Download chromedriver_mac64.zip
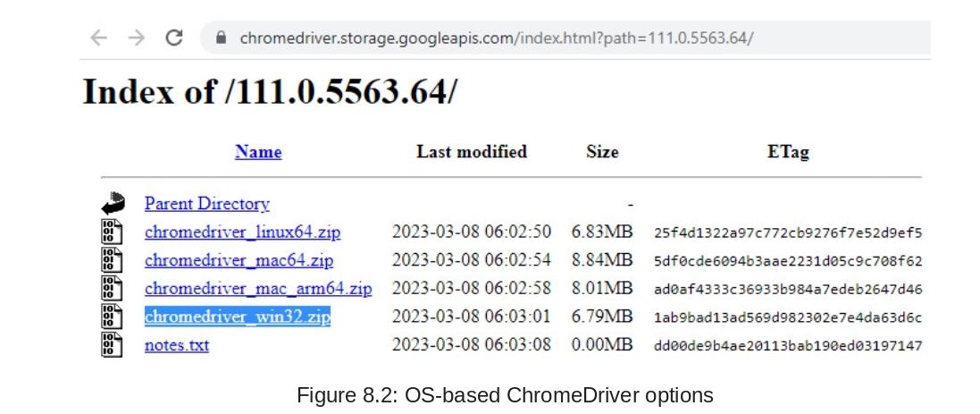 coord(239,261)
